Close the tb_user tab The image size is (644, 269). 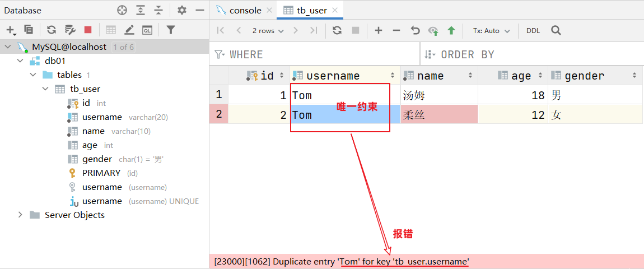(x=335, y=10)
